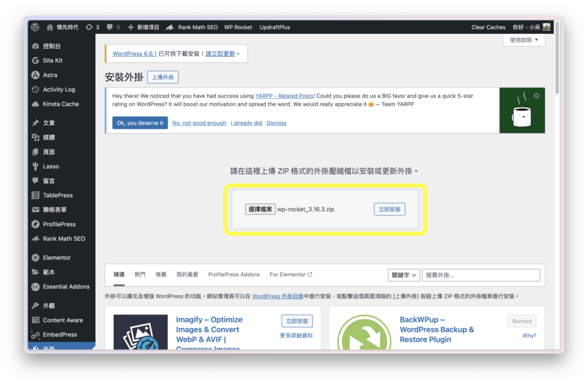The height and width of the screenshot is (385, 588).
Task: Open Activity Log clock icon
Action: (x=36, y=89)
